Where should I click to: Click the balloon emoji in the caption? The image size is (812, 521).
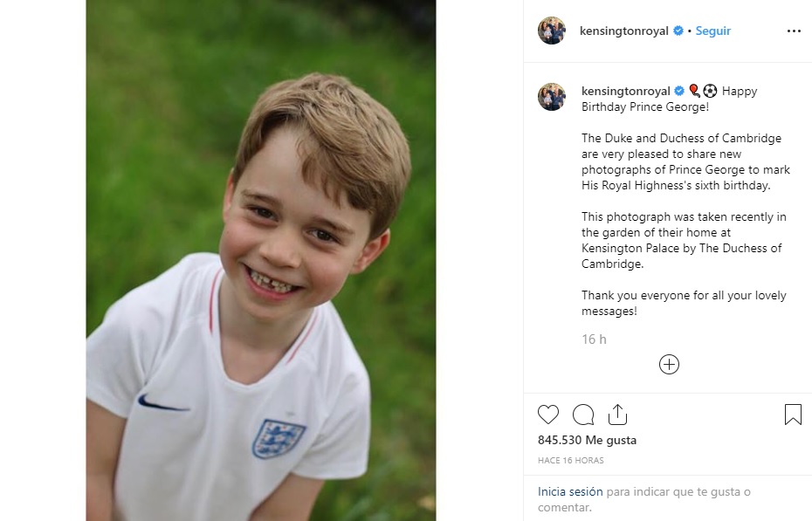pyautogui.click(x=695, y=91)
